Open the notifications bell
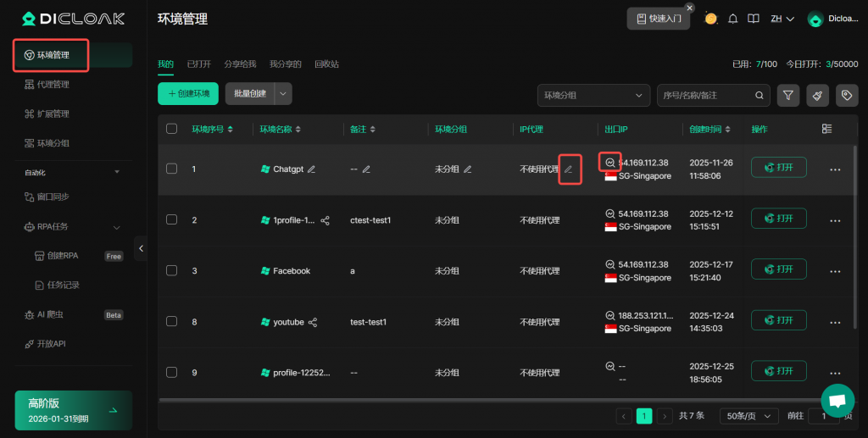This screenshot has width=868, height=438. pyautogui.click(x=732, y=19)
